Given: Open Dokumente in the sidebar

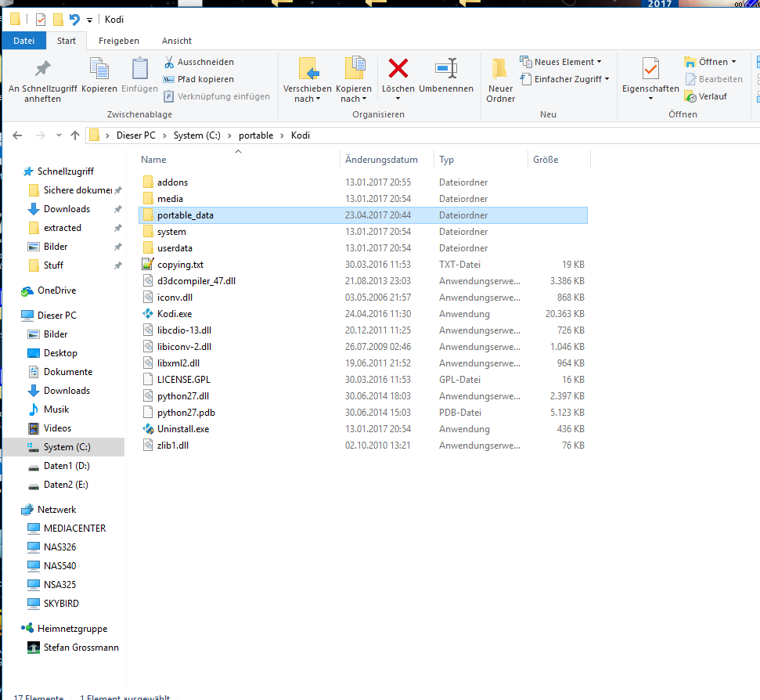Looking at the screenshot, I should (x=68, y=372).
